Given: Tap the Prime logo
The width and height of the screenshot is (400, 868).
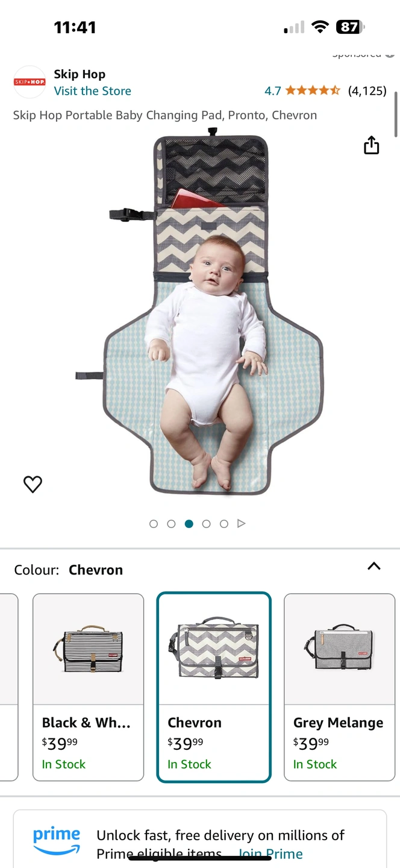Looking at the screenshot, I should click(57, 840).
